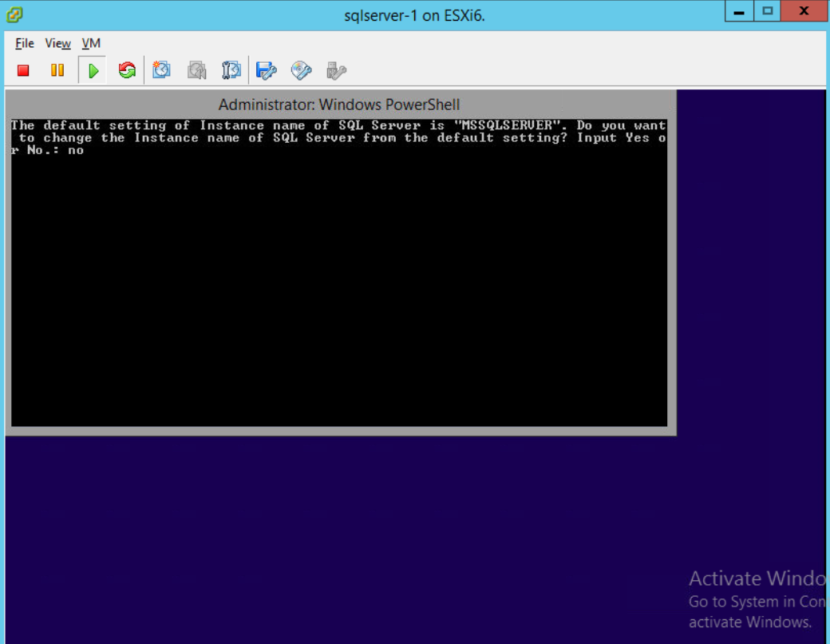Viewport: 830px width, 644px height.
Task: Connect floppy device using the floppy icon
Action: 267,70
